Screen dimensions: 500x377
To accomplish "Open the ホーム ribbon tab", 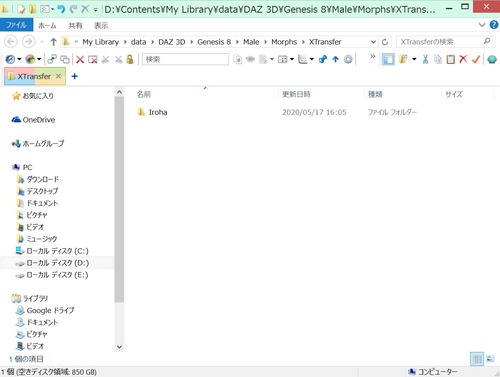I will click(47, 25).
